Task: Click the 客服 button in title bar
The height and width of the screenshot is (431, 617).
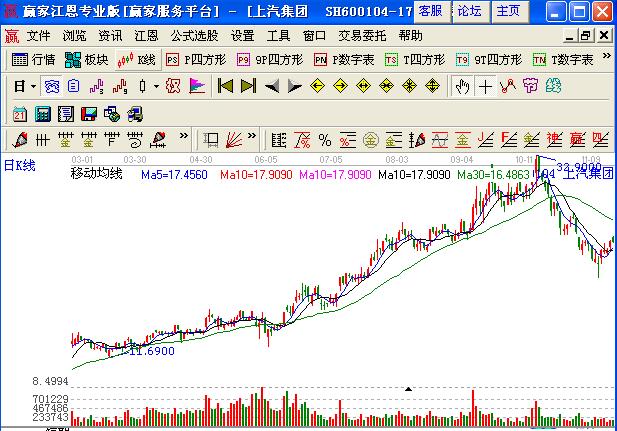Action: [x=430, y=10]
